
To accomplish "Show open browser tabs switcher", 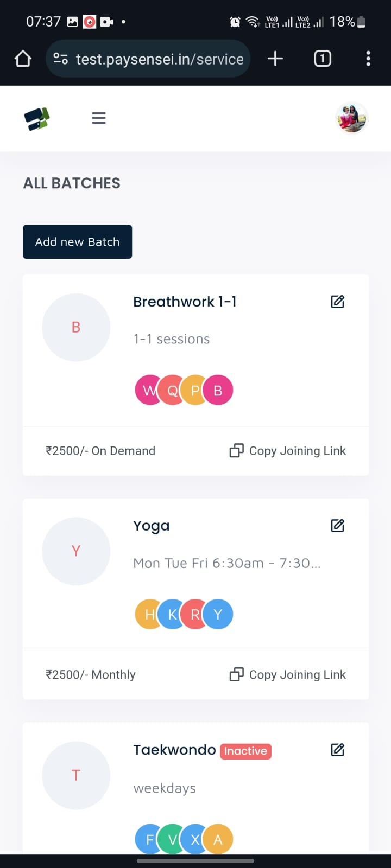I will [323, 59].
